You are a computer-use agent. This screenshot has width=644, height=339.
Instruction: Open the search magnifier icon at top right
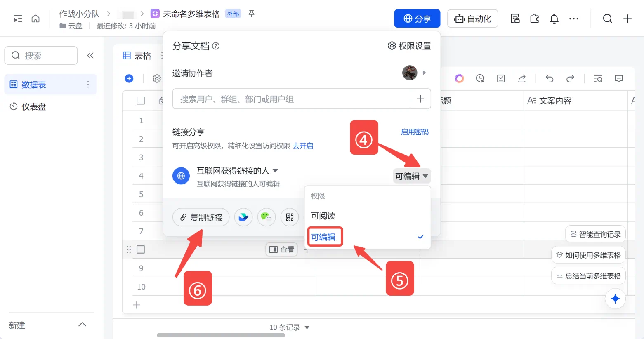607,19
